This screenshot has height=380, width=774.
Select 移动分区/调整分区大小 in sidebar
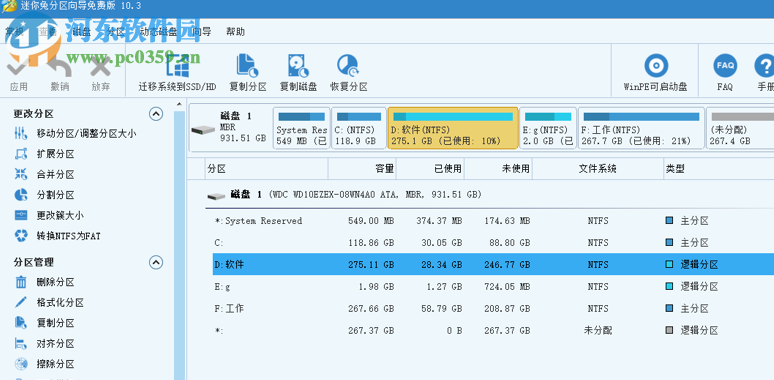[86, 134]
